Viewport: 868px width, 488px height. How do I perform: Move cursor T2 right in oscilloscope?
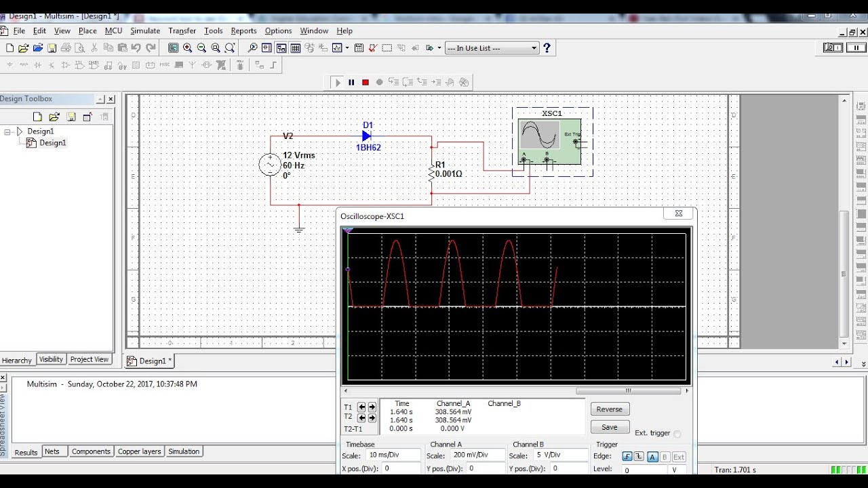coord(372,418)
